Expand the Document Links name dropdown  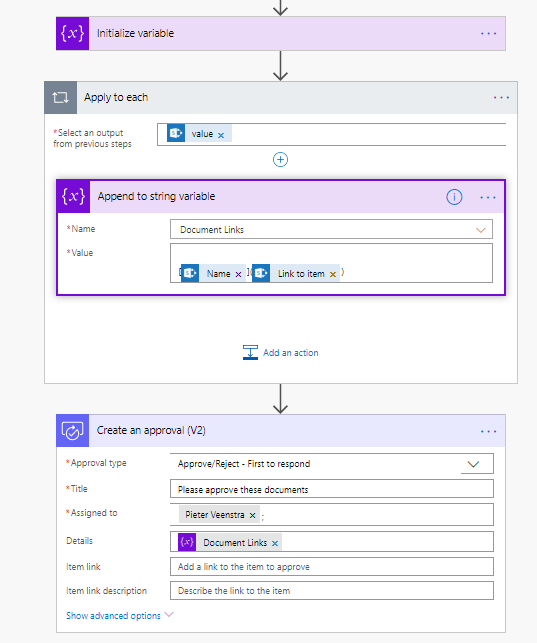coord(480,230)
